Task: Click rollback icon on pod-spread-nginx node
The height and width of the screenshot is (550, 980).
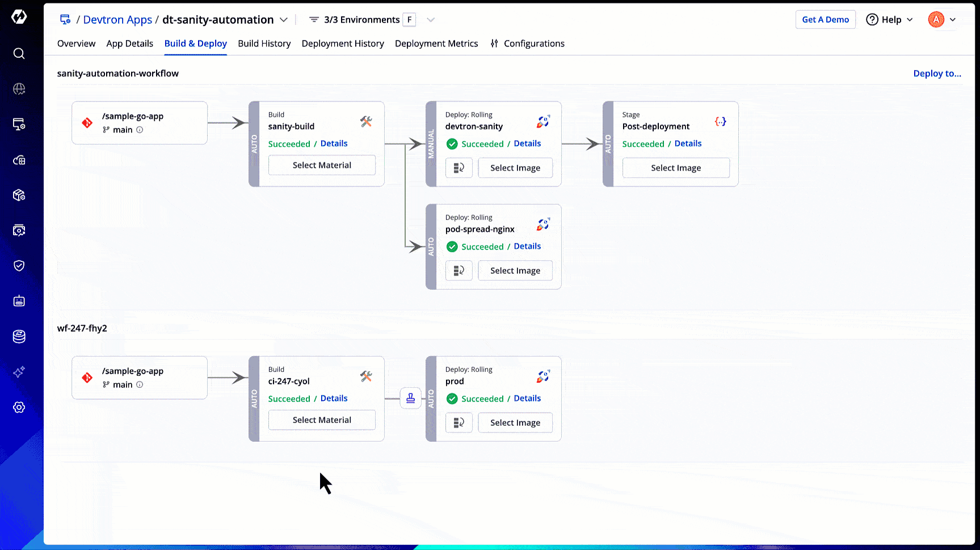Action: [x=459, y=270]
